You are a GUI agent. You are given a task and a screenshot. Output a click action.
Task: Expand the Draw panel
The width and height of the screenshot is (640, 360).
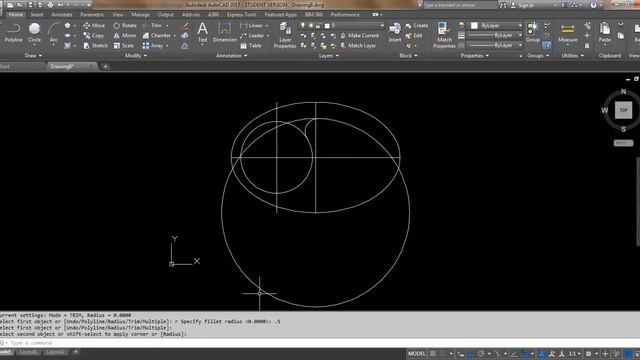[33, 56]
